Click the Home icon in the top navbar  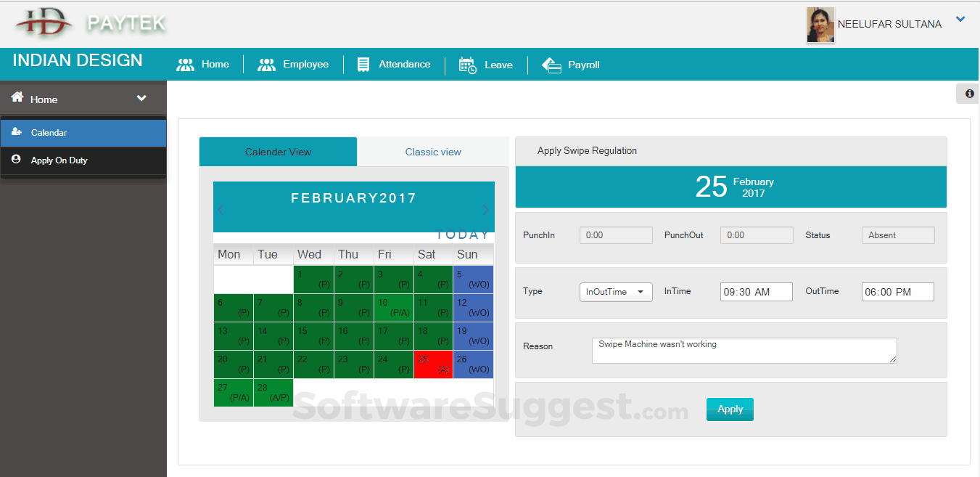click(186, 64)
